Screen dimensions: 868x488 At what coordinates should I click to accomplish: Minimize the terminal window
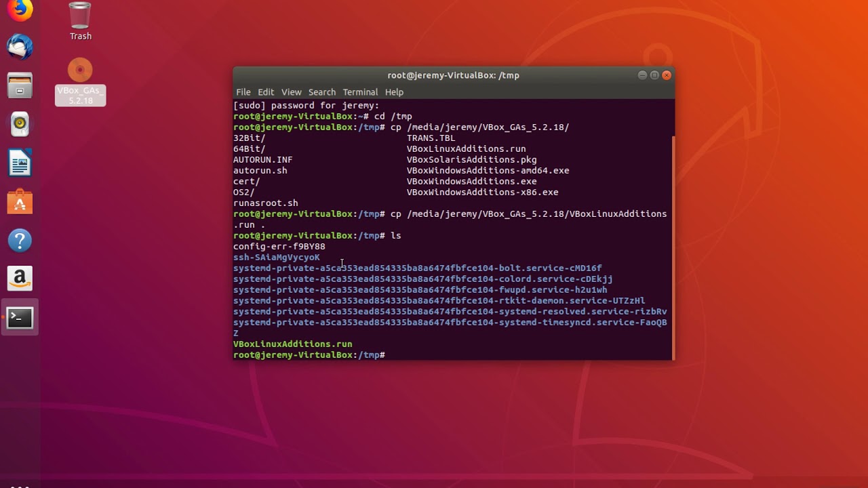tap(642, 75)
